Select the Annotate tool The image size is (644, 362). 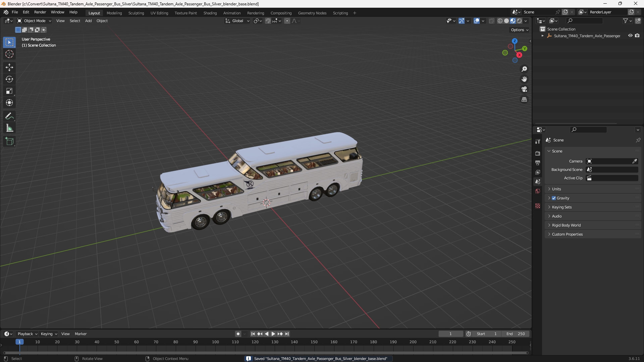click(9, 116)
